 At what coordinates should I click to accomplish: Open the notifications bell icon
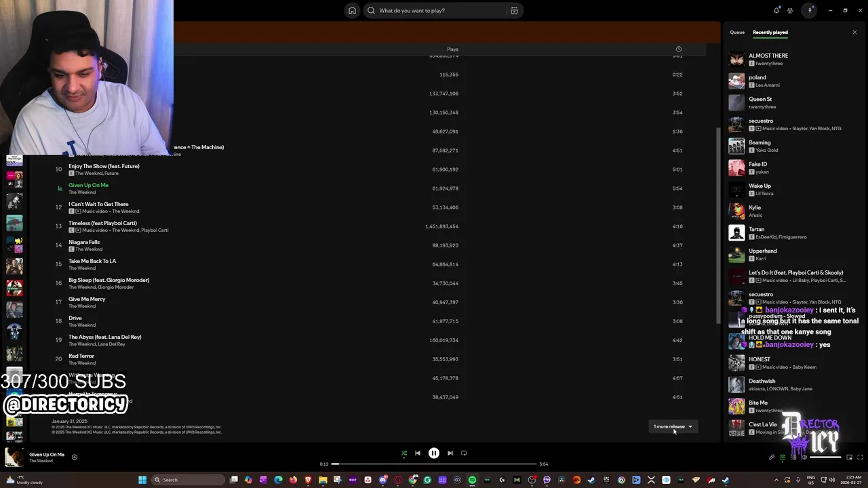776,10
